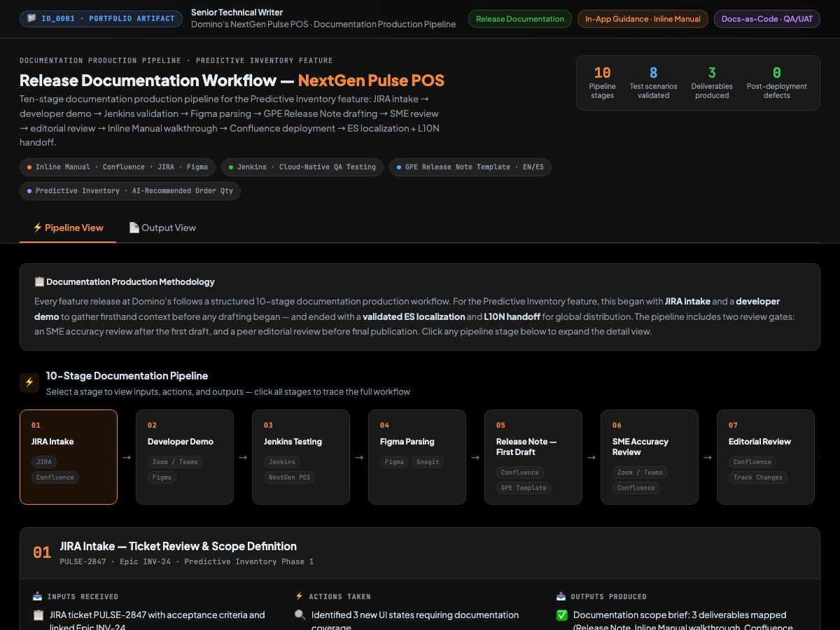Click the 10 Pipeline stages stat
Viewport: 840px width, 630px height.
coord(602,83)
